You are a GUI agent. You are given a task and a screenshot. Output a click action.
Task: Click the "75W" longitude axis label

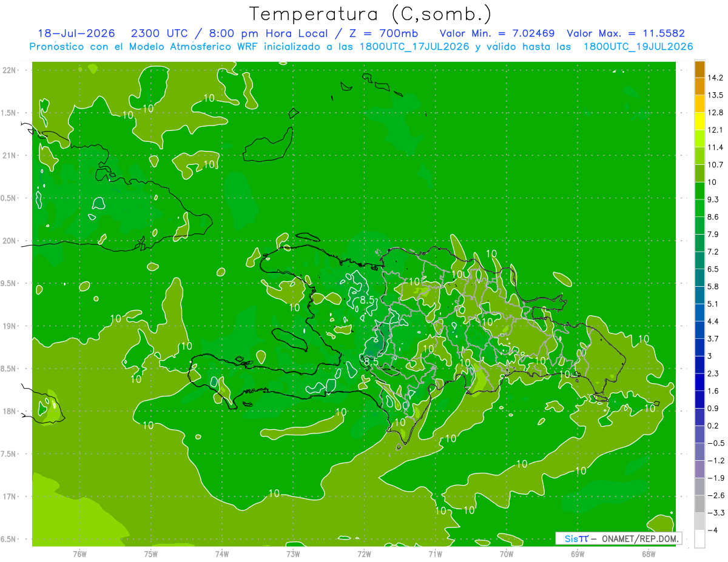pyautogui.click(x=151, y=554)
